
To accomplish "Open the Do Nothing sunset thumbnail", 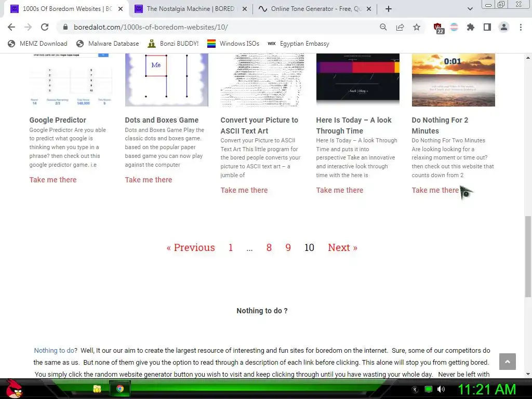I will point(453,79).
